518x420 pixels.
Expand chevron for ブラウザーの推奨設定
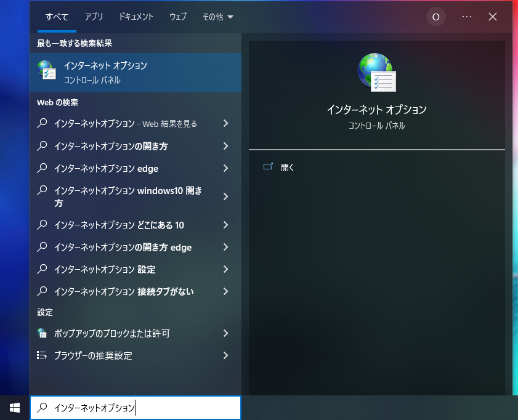(225, 355)
